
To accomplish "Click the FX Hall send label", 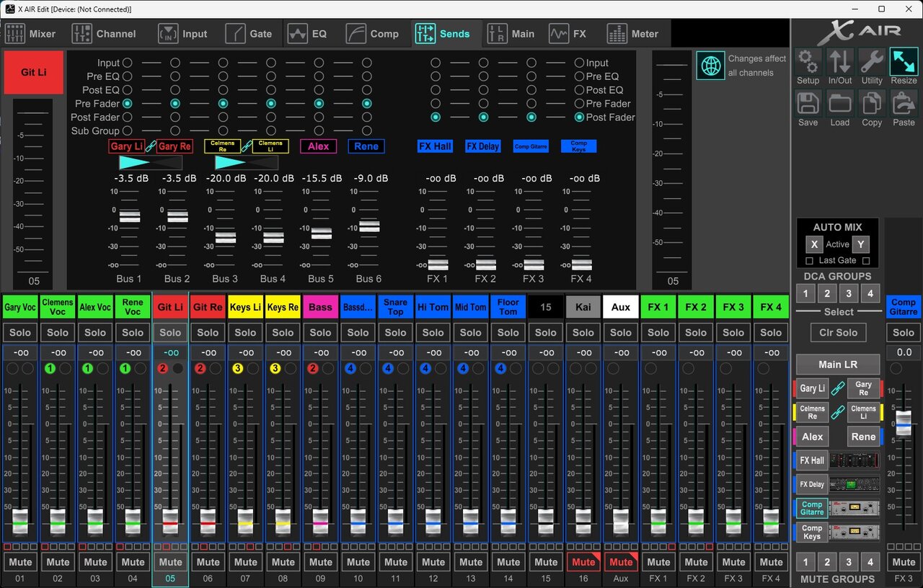I will [x=435, y=146].
